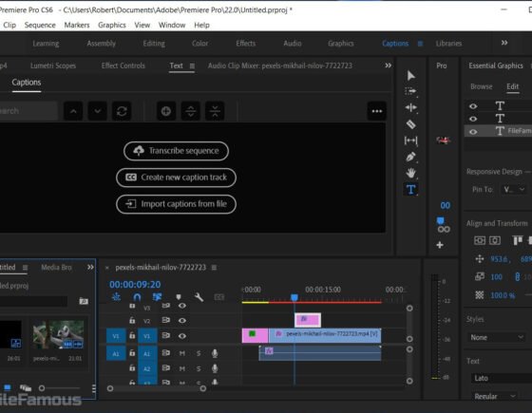The height and width of the screenshot is (413, 532).
Task: Click the caption track options icon in timeline
Action: coord(219,297)
